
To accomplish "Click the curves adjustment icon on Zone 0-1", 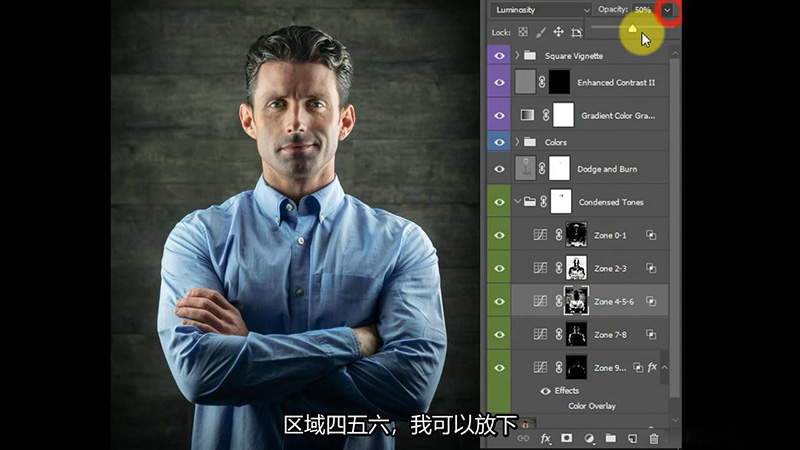I will click(x=540, y=235).
